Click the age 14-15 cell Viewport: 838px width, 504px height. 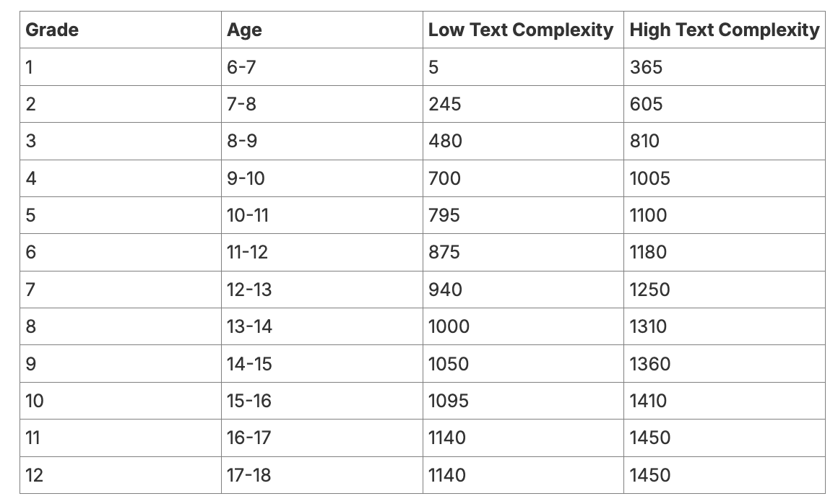(321, 364)
